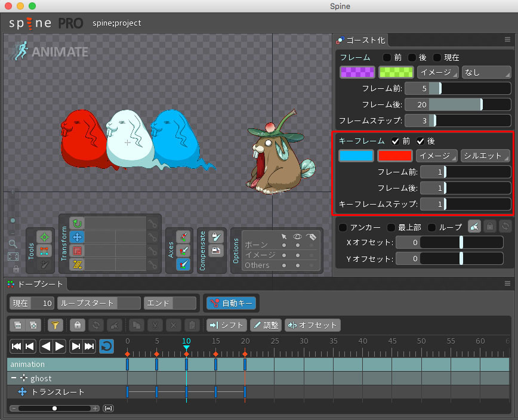The image size is (518, 420).
Task: Delete selected keys with X icon
Action: 174,325
